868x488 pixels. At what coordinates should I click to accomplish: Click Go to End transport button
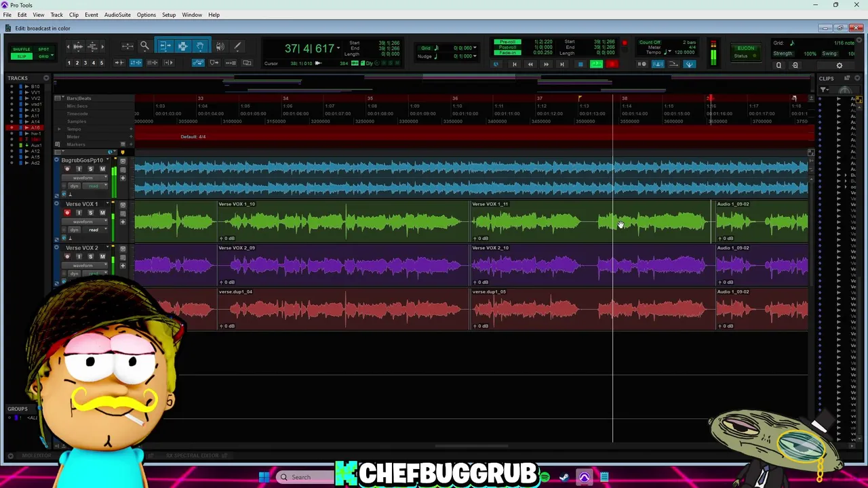[561, 64]
